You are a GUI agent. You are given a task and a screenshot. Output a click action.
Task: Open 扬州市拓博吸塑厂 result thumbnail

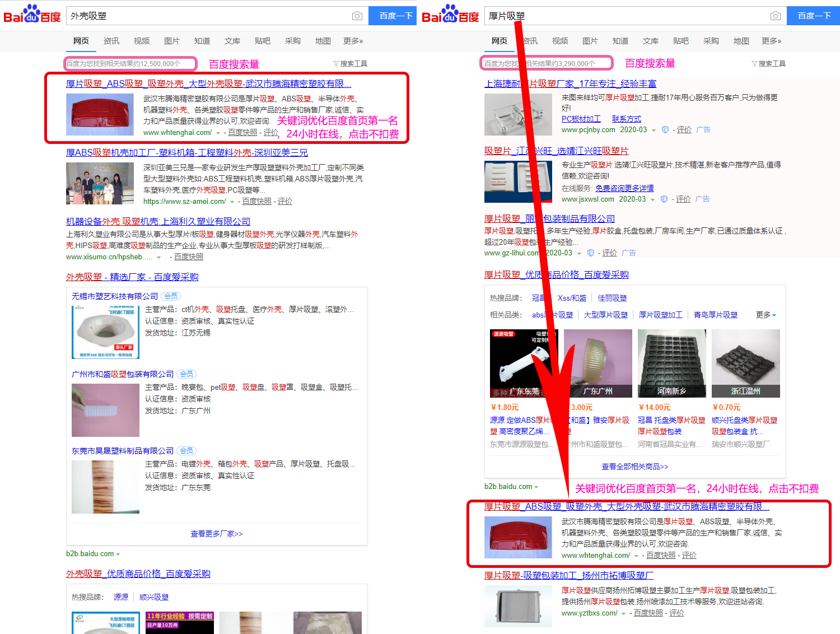pos(518,605)
